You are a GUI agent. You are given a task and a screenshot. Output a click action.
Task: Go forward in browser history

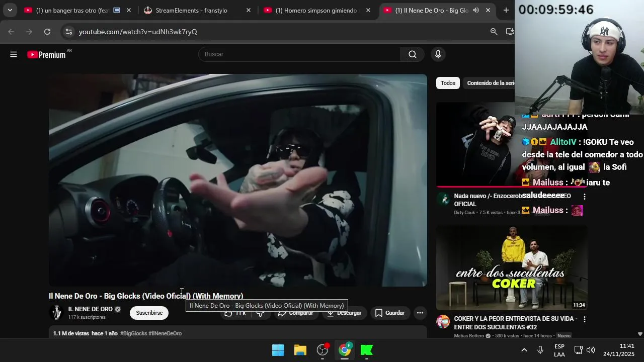(x=29, y=32)
